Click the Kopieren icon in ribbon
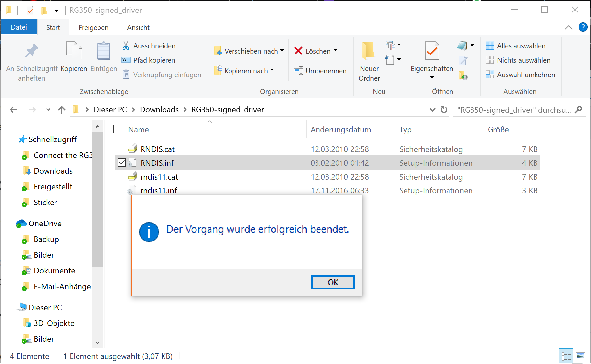 [74, 51]
